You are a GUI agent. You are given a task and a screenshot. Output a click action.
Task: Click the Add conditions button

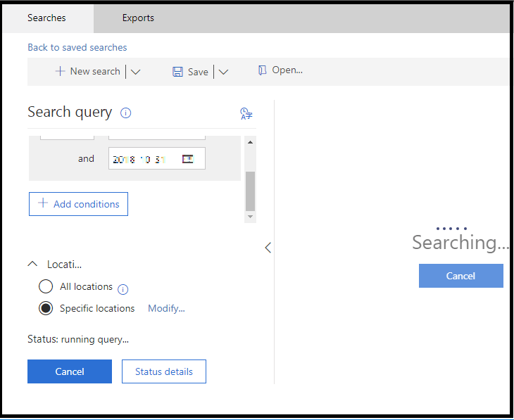pos(78,204)
